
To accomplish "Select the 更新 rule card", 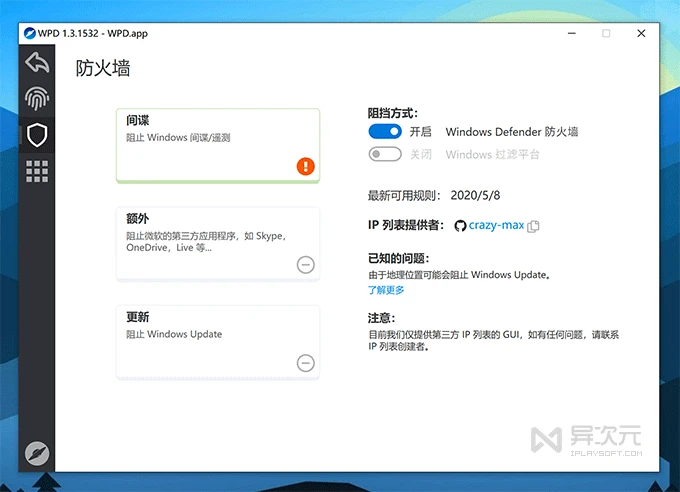I will coord(218,343).
